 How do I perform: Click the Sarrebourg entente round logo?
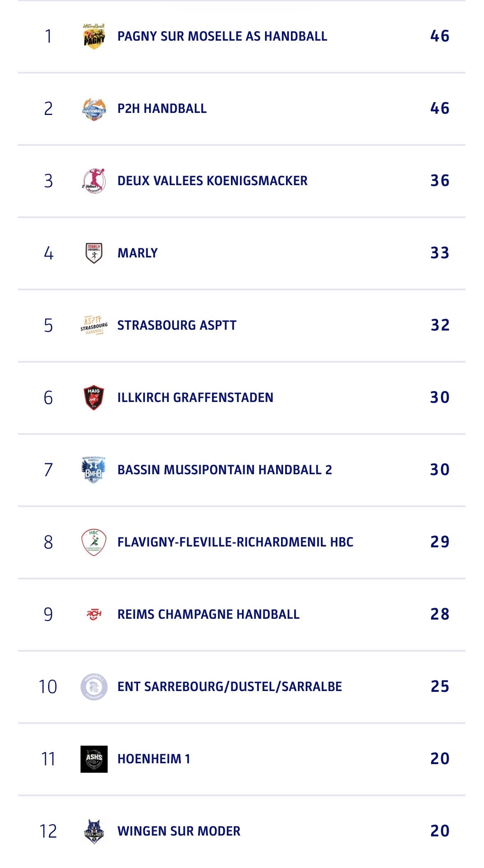[94, 687]
